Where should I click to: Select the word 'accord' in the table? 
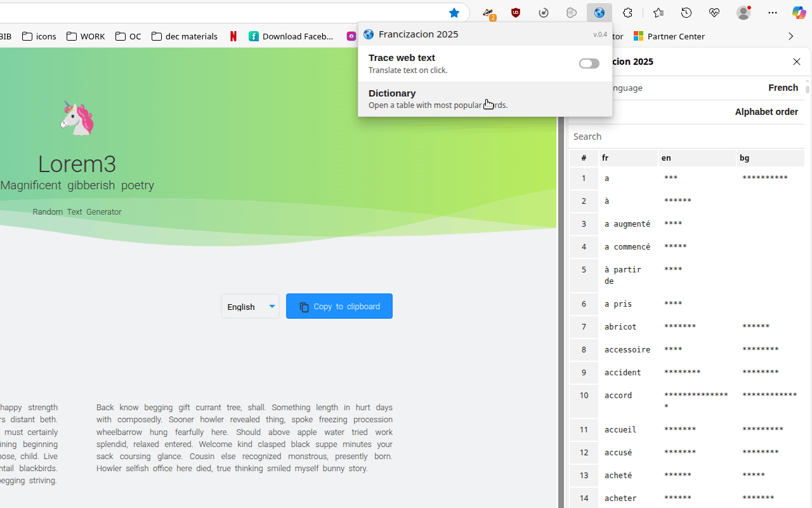click(x=619, y=395)
